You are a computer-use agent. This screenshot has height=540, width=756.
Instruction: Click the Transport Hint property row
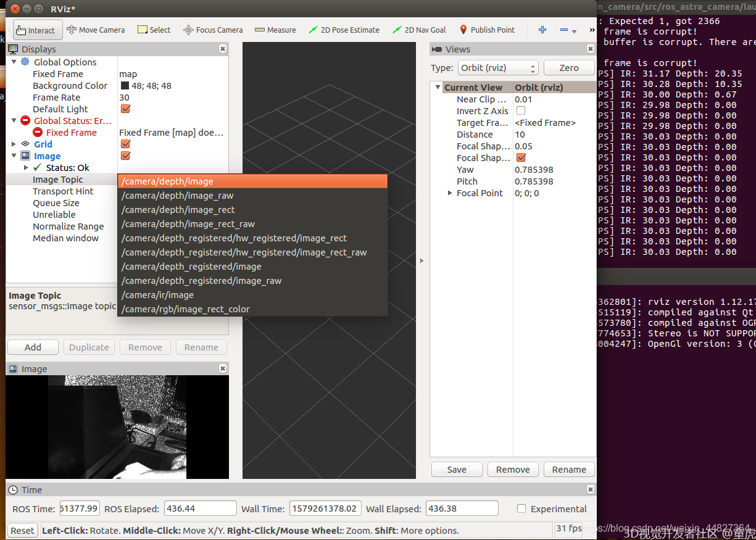click(62, 191)
